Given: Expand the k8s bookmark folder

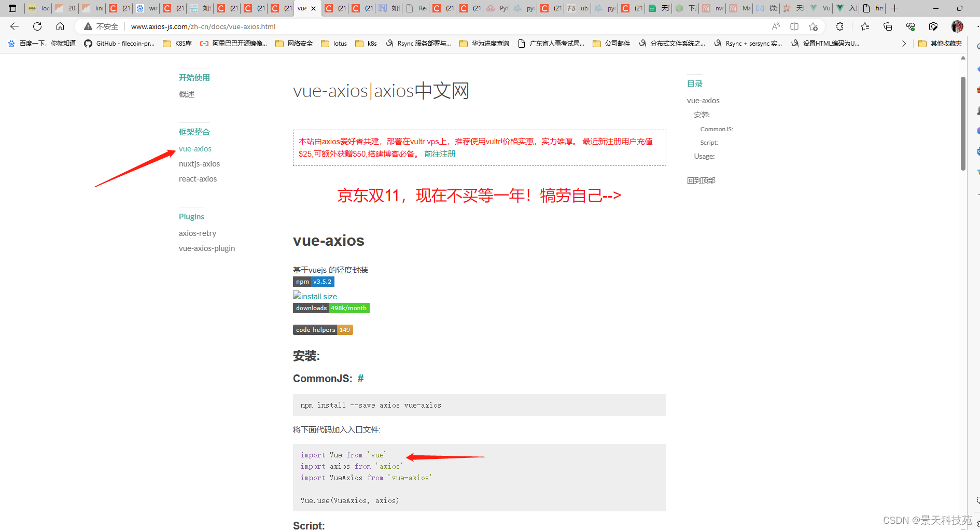Looking at the screenshot, I should click(366, 44).
